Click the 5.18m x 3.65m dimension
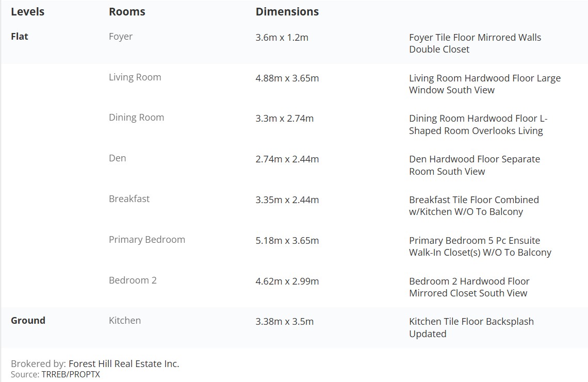This screenshot has width=588, height=382. coord(287,241)
